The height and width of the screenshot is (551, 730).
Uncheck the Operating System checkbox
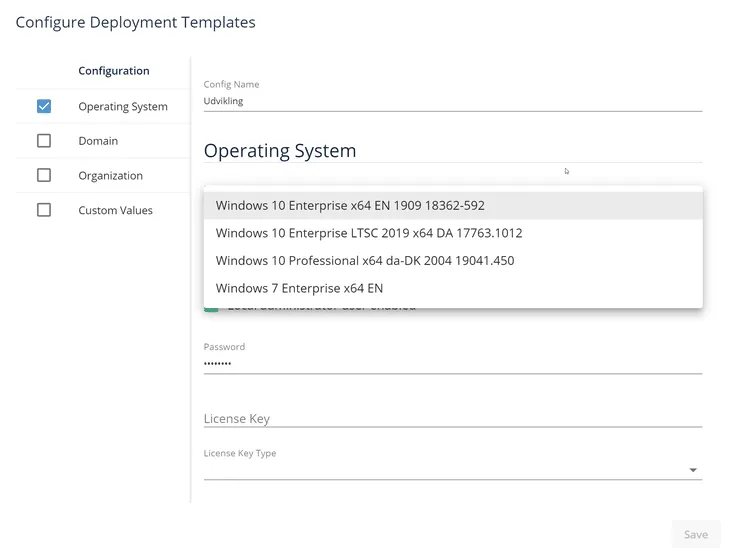click(x=44, y=106)
